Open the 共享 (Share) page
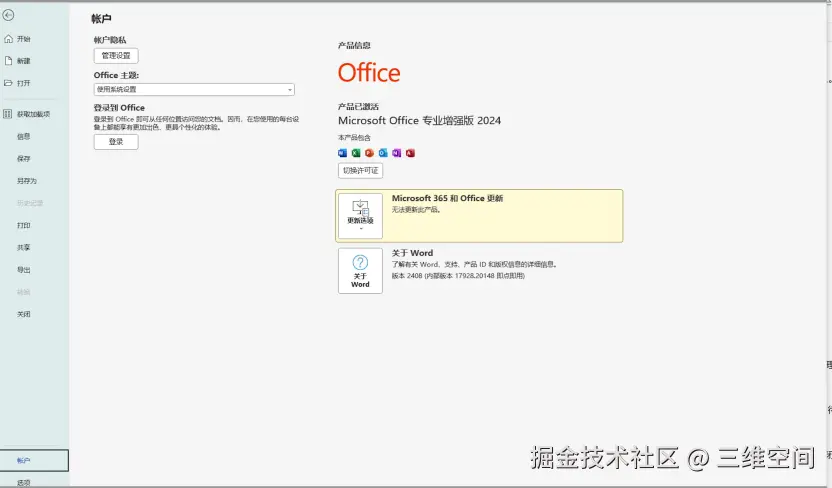This screenshot has width=832, height=488. (23, 248)
